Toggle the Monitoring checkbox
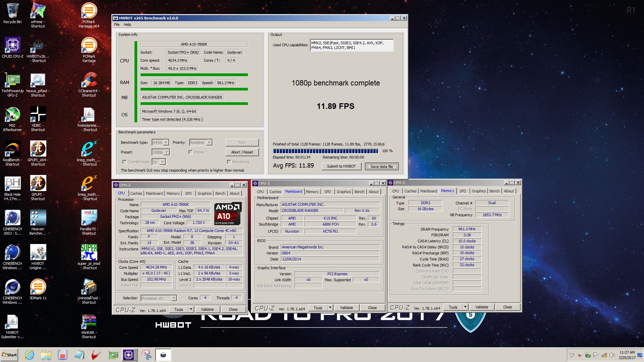Viewport: 644px width, 362px height. click(x=229, y=162)
